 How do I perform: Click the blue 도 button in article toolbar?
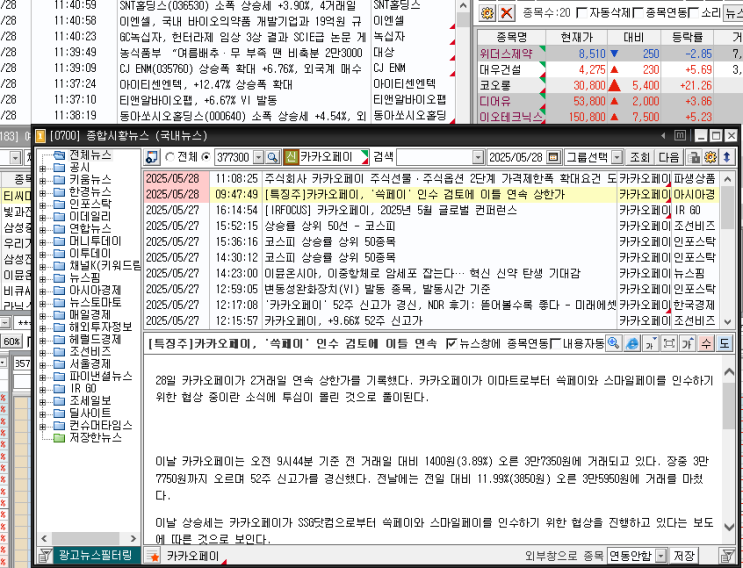coord(725,343)
